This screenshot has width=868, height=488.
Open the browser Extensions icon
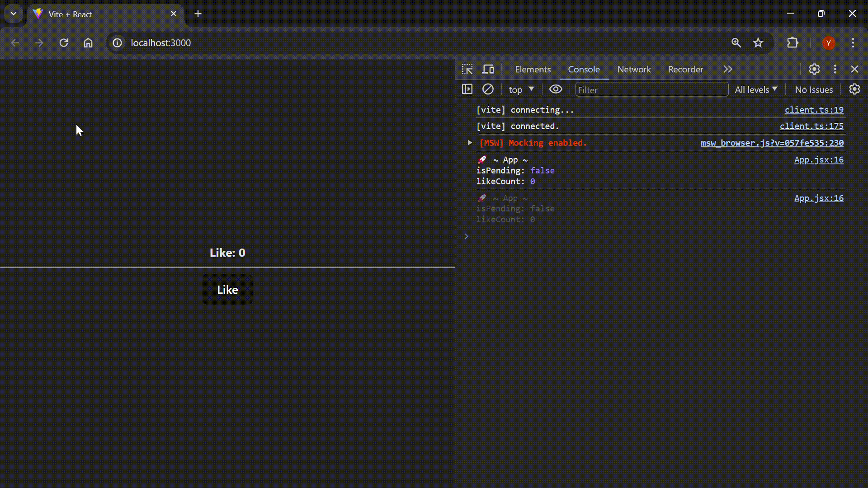point(793,42)
